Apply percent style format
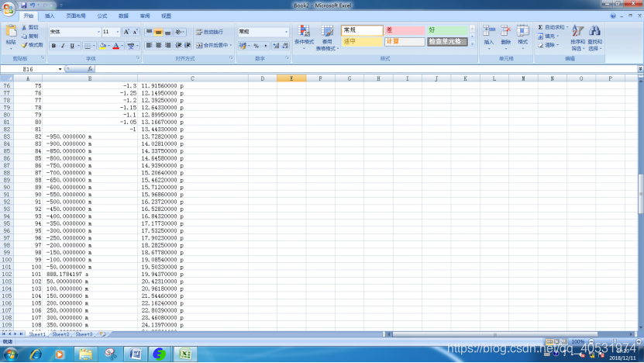The height and width of the screenshot is (363, 644). (x=257, y=46)
